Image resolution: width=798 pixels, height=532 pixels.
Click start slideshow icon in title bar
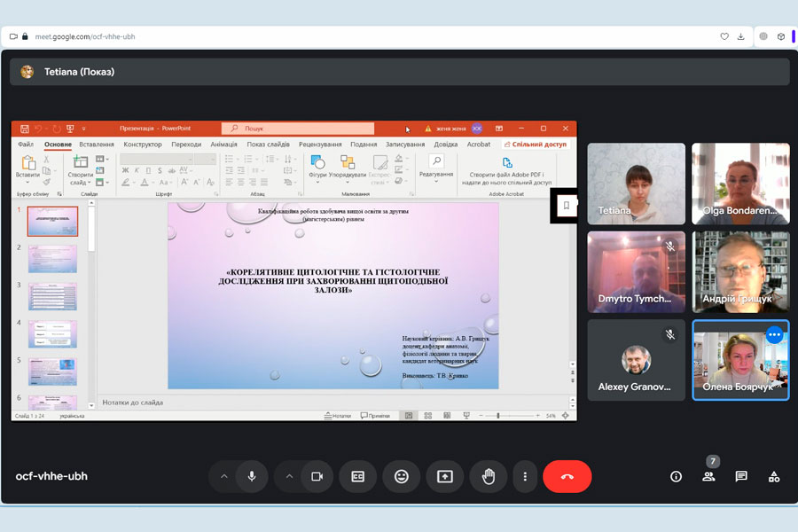pyautogui.click(x=70, y=129)
